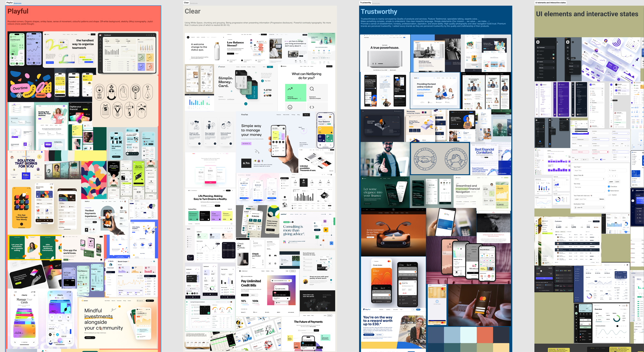Open the Select Field dropdown
Image resolution: width=644 pixels, height=352 pixels.
(x=590, y=179)
